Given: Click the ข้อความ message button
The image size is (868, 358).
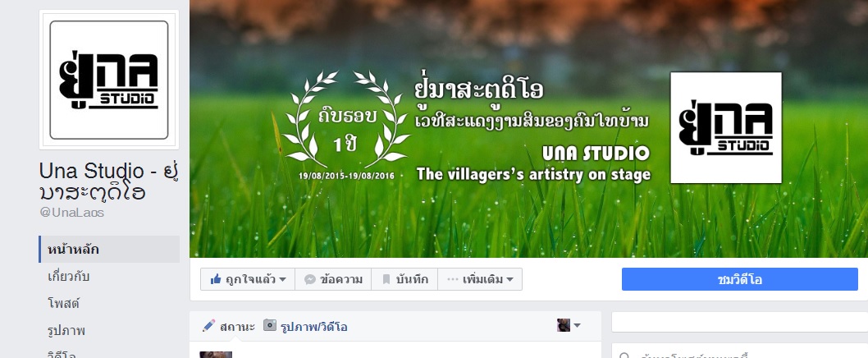Looking at the screenshot, I should [x=333, y=279].
